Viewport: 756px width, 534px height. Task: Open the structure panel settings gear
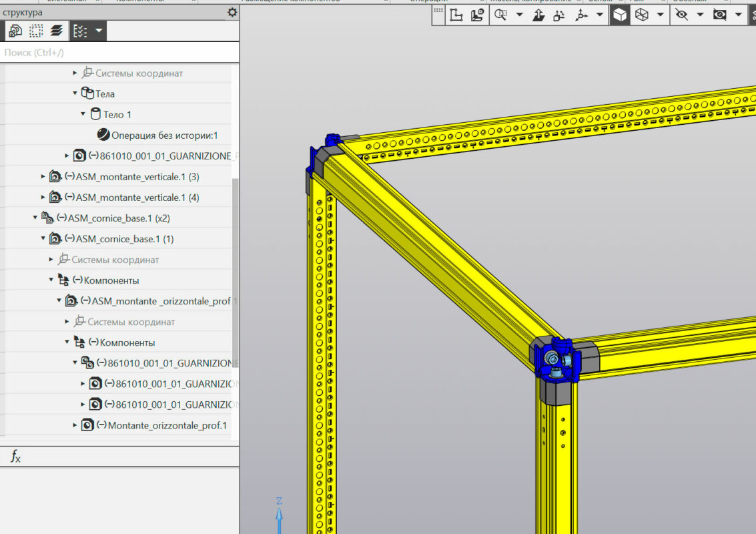point(232,12)
